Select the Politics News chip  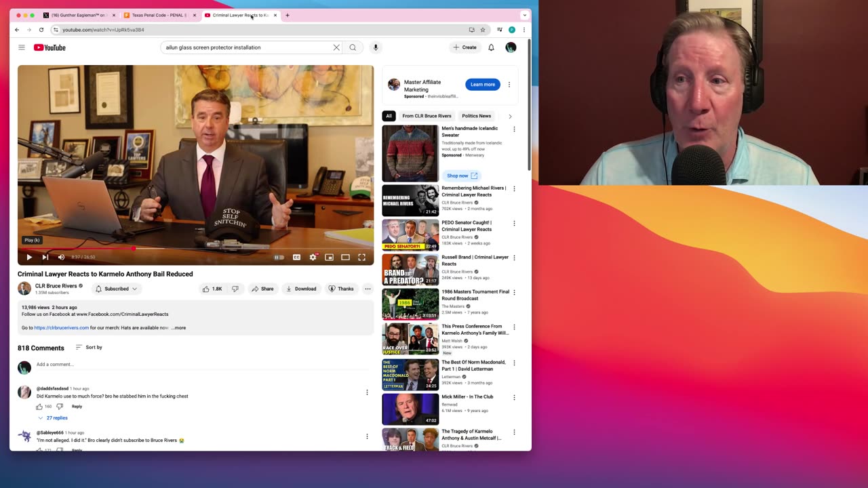[476, 116]
